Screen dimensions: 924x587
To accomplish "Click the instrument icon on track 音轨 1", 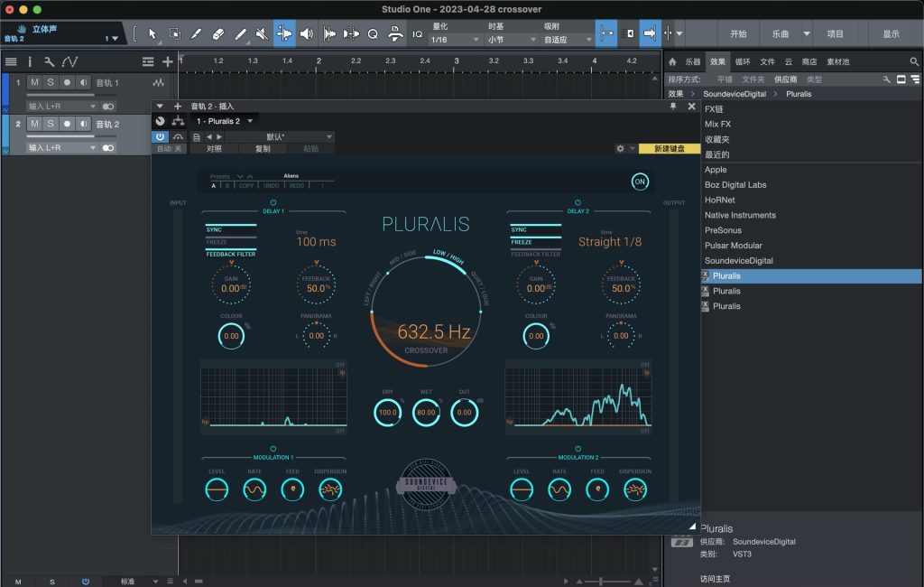I will (159, 82).
